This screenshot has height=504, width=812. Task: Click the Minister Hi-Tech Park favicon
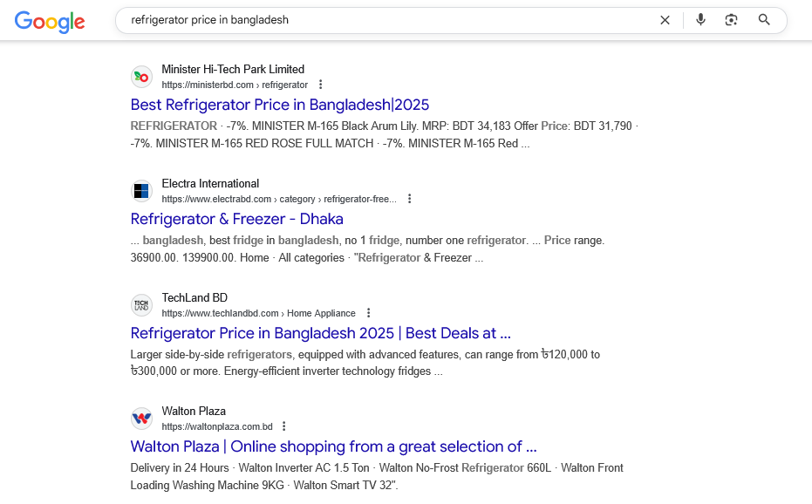pyautogui.click(x=141, y=77)
